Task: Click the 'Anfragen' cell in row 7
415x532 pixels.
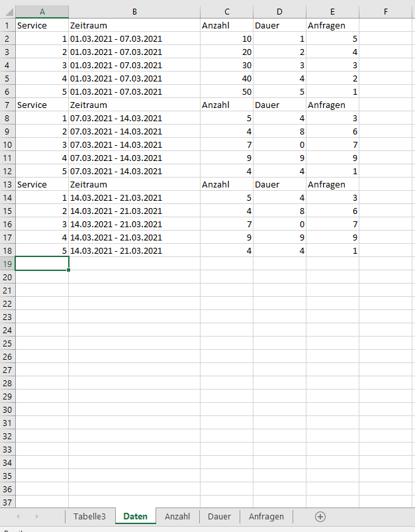Action: [x=332, y=105]
